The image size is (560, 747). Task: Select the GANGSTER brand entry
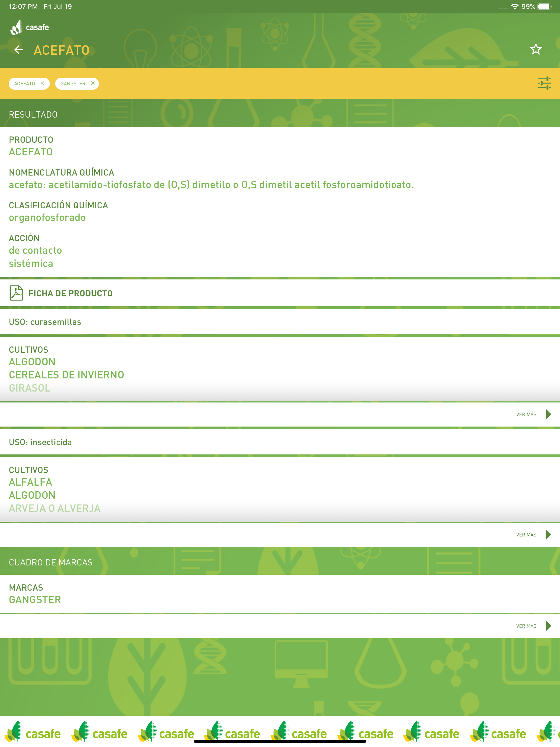click(x=35, y=600)
